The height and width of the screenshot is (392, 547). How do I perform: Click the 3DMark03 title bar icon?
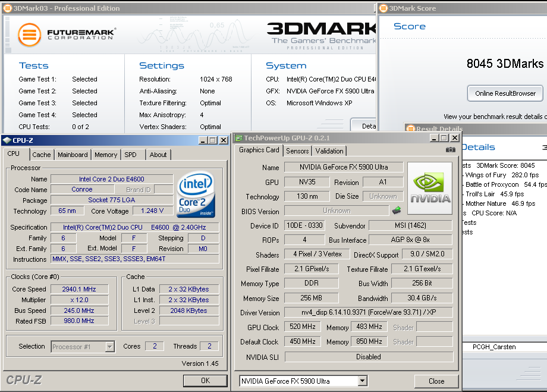7,8
